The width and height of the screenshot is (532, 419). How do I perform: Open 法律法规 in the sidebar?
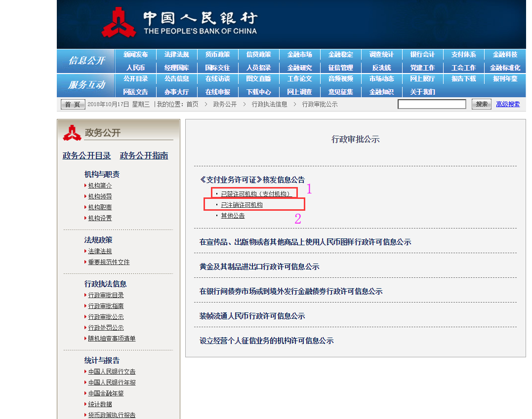point(100,251)
